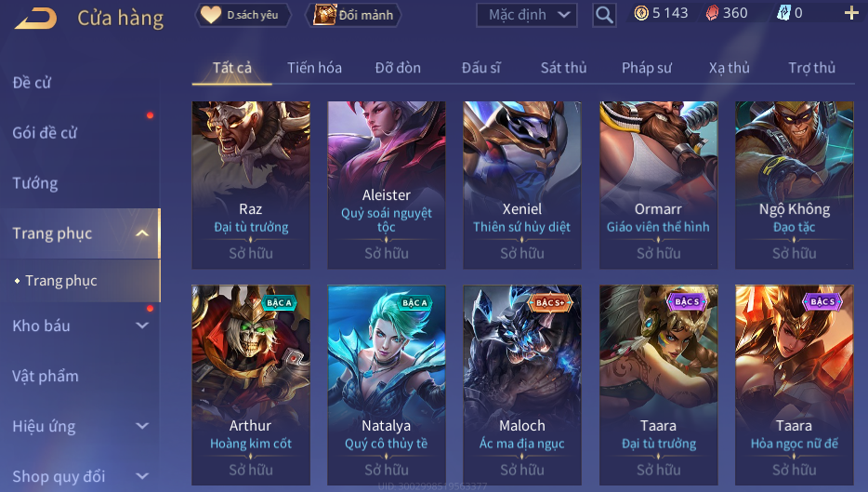Tap the golden back arrow icon

click(x=35, y=19)
